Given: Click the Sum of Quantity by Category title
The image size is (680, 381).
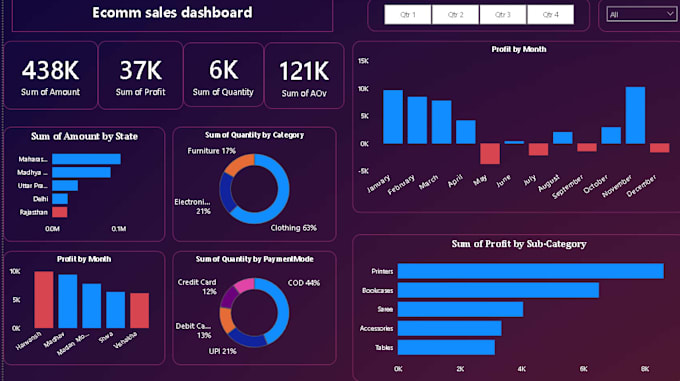Looking at the screenshot, I should (255, 135).
